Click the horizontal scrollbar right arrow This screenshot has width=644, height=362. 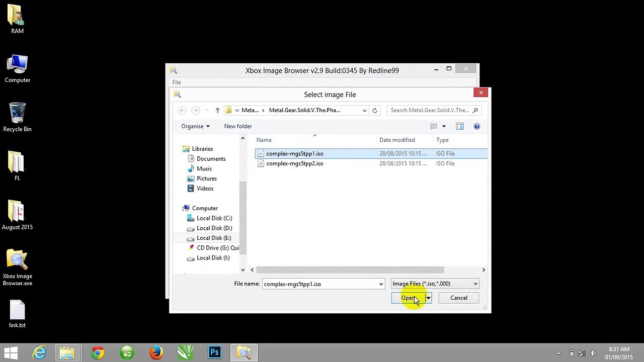coord(484,270)
